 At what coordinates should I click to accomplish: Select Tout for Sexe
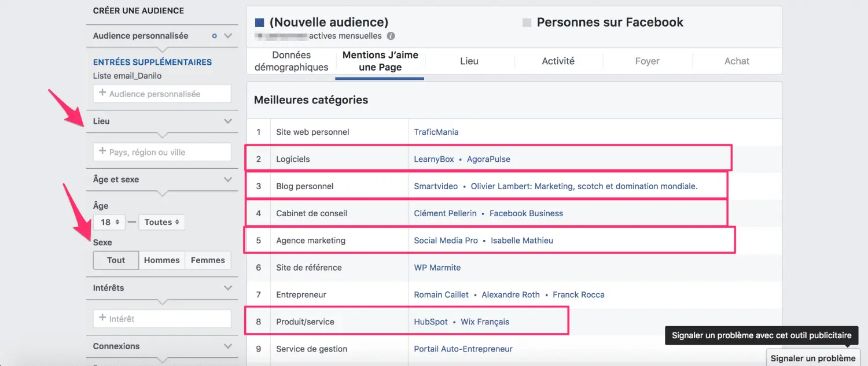pyautogui.click(x=116, y=260)
